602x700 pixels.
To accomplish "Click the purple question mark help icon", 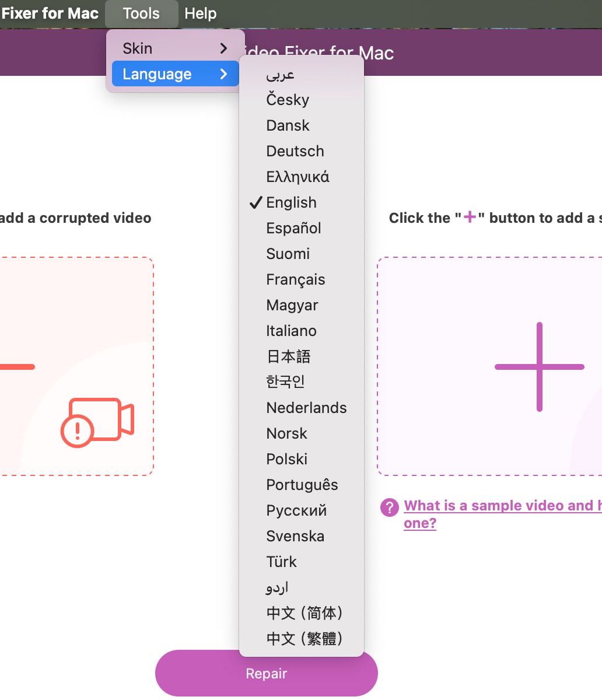I will [389, 507].
